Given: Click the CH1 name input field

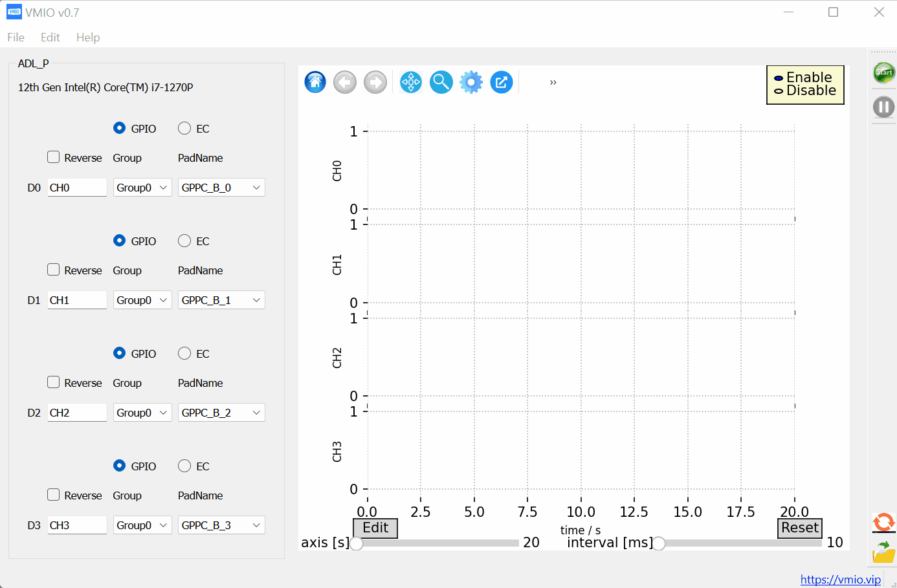Looking at the screenshot, I should (x=77, y=300).
